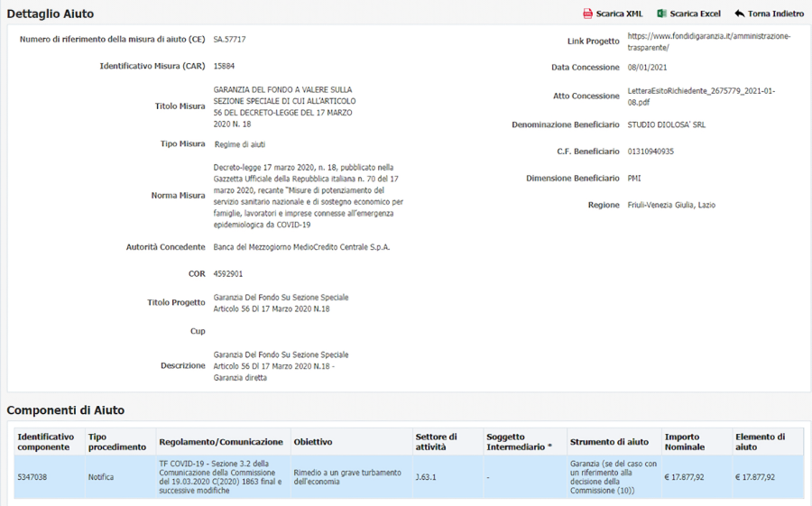The height and width of the screenshot is (506, 812).
Task: Click the Rimedio a un grave turbamento cell
Action: pyautogui.click(x=351, y=477)
